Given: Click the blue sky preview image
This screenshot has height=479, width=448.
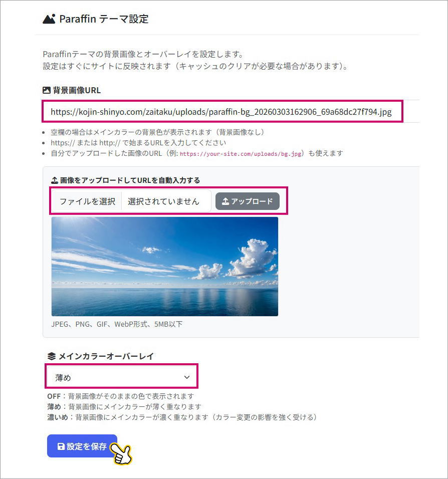Looking at the screenshot, I should point(165,267).
